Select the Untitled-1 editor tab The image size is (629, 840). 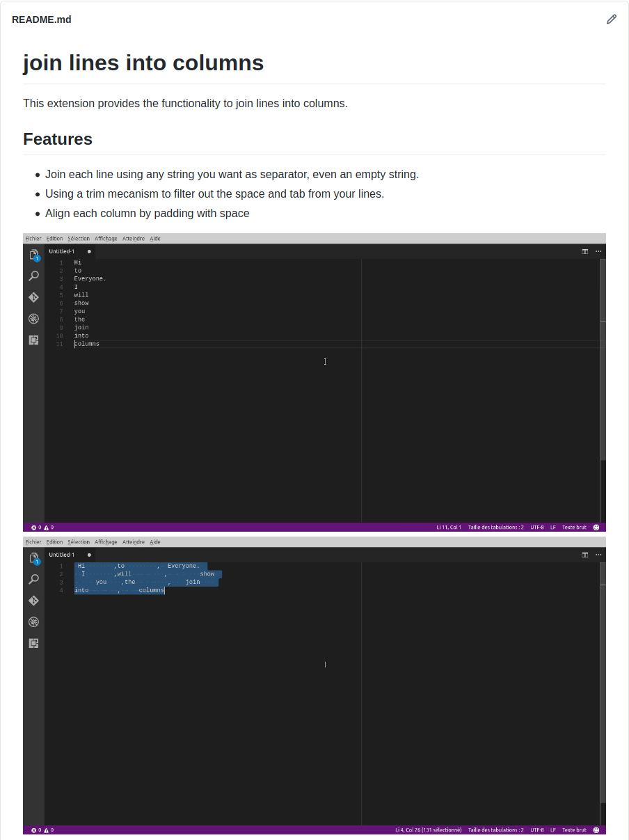[63, 251]
